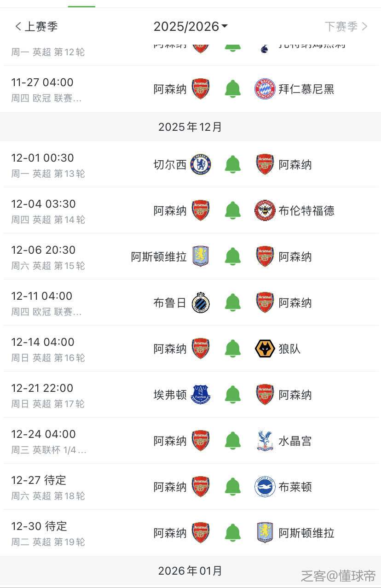Click the Brighton seagull crest

tap(265, 487)
